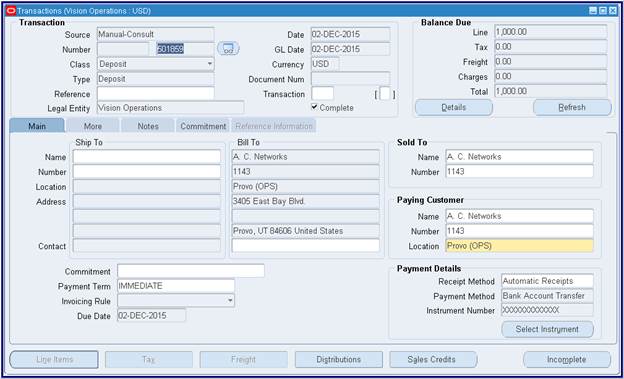Viewport: 624px width, 379px height.
Task: Click the small Transaction input field
Action: click(x=322, y=94)
